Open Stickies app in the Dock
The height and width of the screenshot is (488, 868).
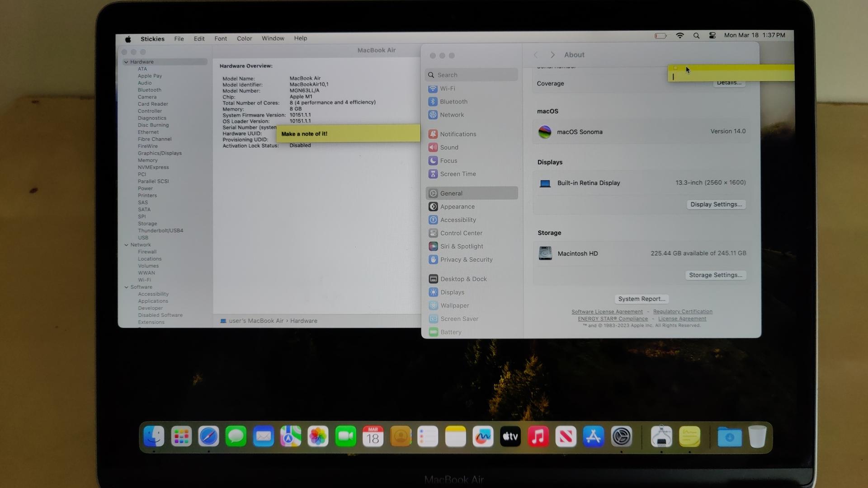coord(689,437)
